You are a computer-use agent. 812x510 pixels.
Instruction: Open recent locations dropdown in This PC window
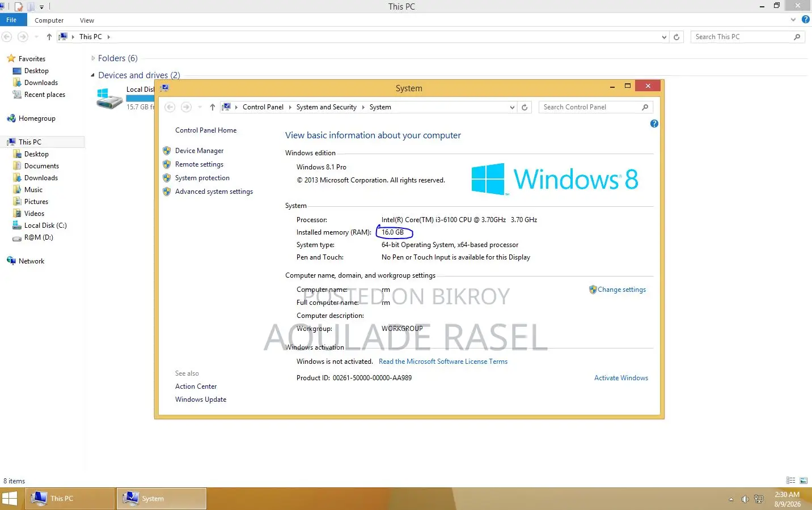(36, 37)
